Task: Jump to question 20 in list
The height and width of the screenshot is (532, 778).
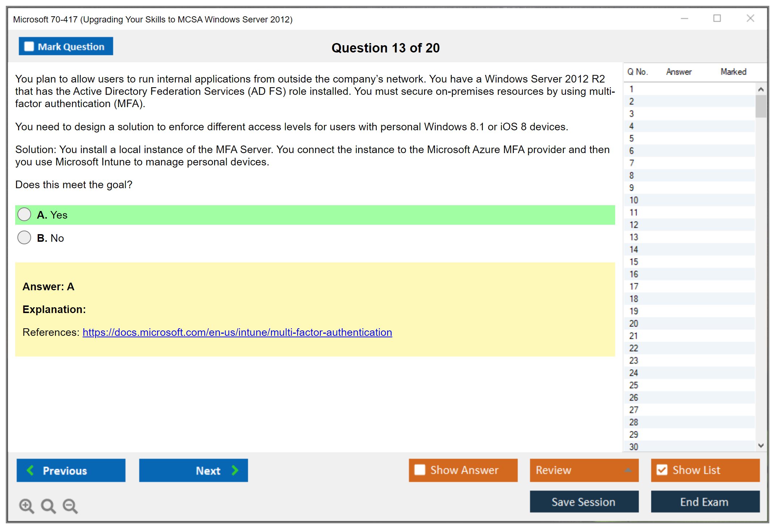Action: click(x=634, y=323)
